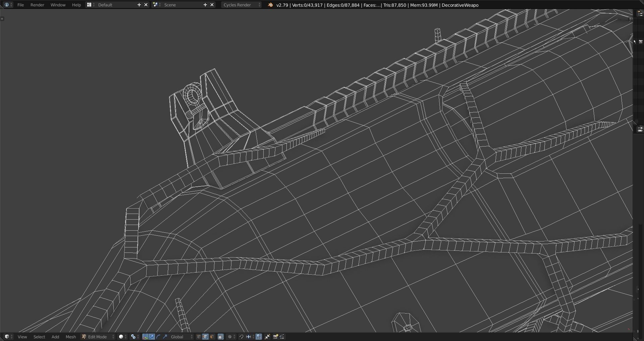This screenshot has width=644, height=341.
Task: Click the 3D View editor type icon
Action: [x=8, y=337]
